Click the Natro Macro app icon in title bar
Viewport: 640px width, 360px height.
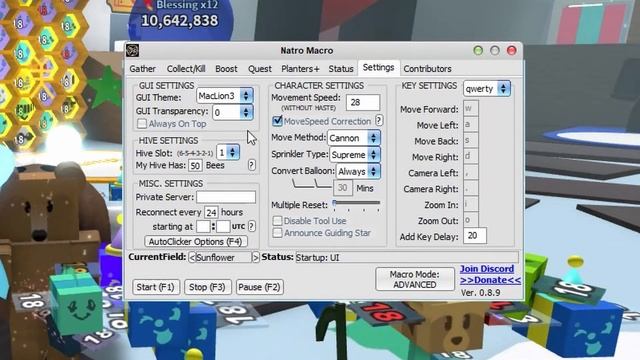(133, 51)
